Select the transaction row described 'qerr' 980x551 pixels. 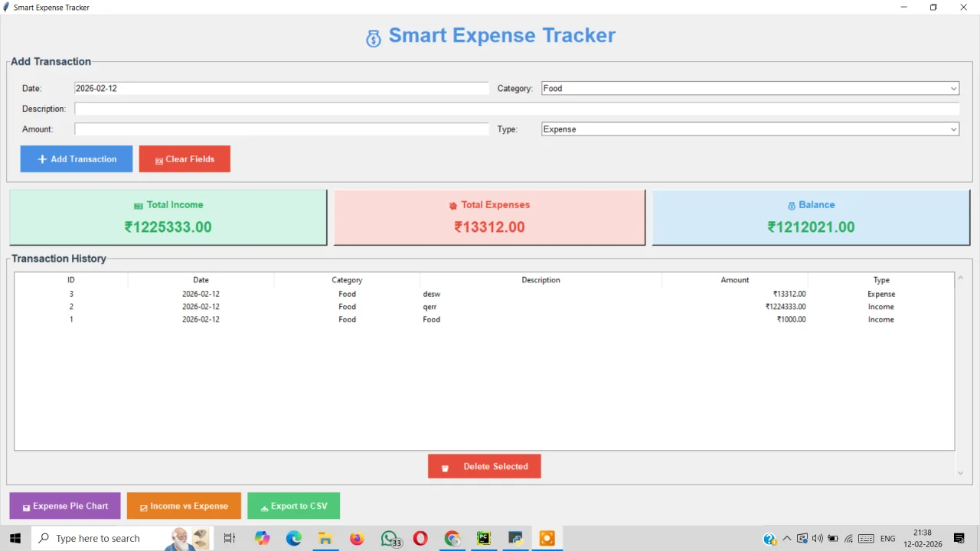(x=485, y=307)
